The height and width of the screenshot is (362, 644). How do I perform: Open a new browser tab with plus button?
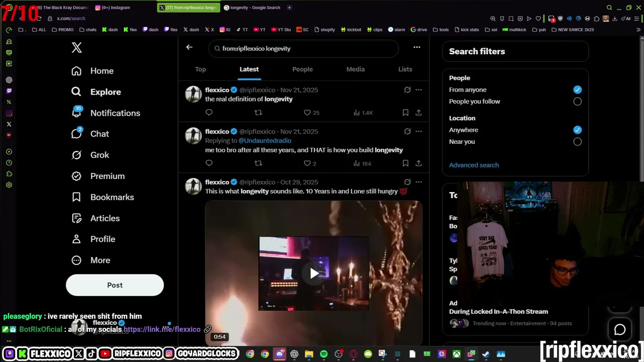[289, 8]
